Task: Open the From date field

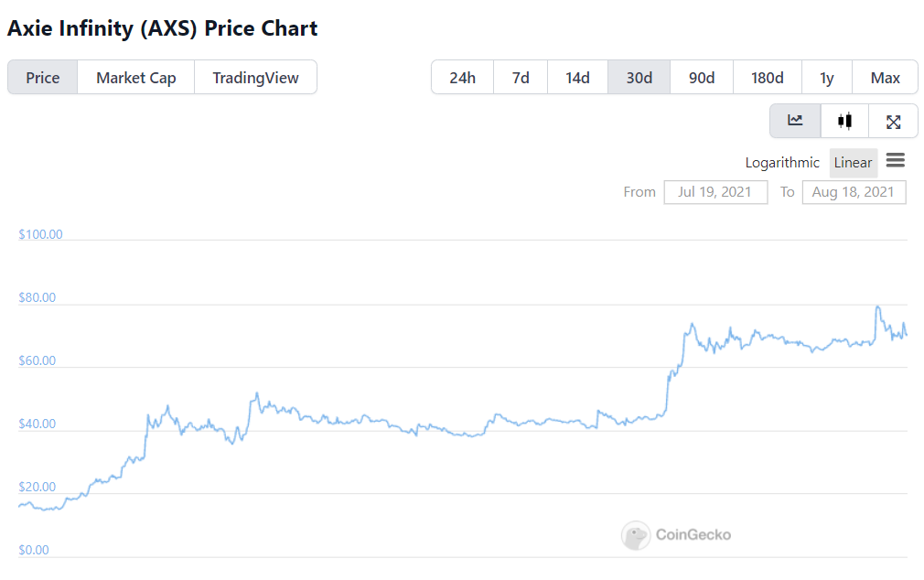Action: point(715,192)
